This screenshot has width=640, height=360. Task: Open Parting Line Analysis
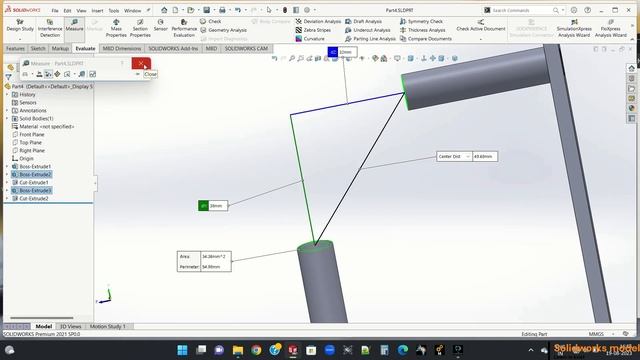pyautogui.click(x=370, y=39)
